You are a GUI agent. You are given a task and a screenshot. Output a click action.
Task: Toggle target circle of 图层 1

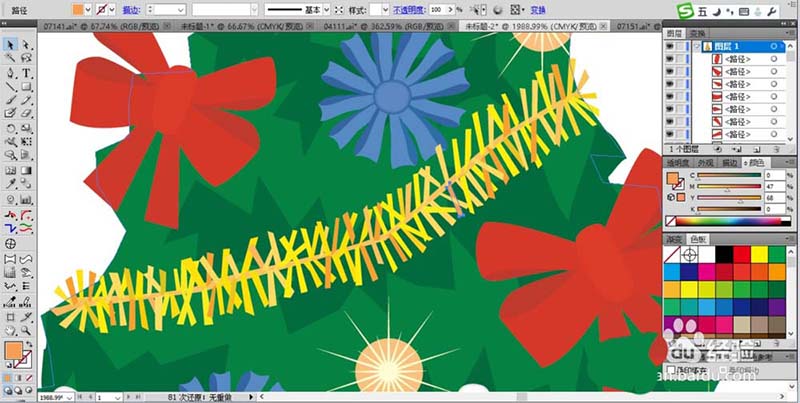[774, 46]
